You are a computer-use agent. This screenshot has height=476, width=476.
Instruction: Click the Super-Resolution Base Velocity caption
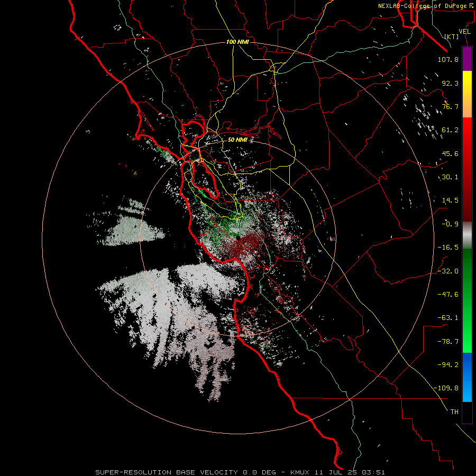click(240, 472)
